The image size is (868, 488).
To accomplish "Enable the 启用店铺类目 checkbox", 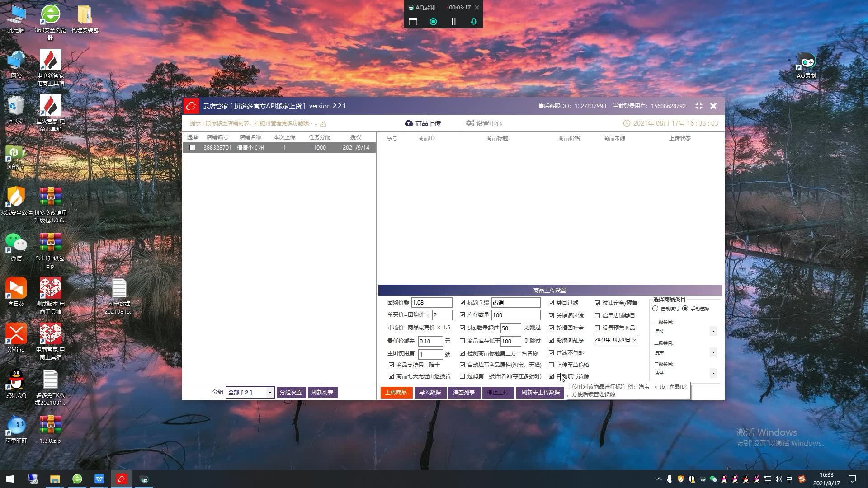I will click(597, 315).
